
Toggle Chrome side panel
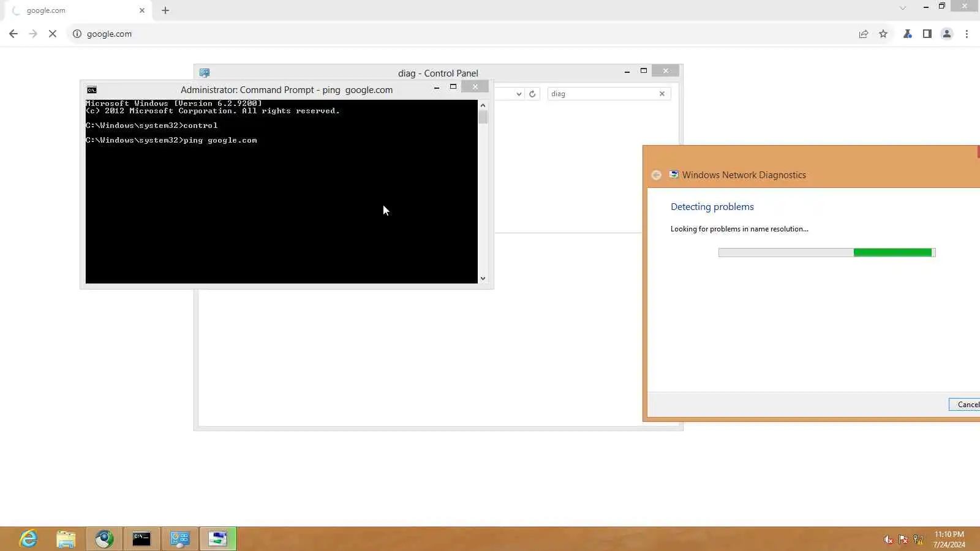pyautogui.click(x=927, y=34)
